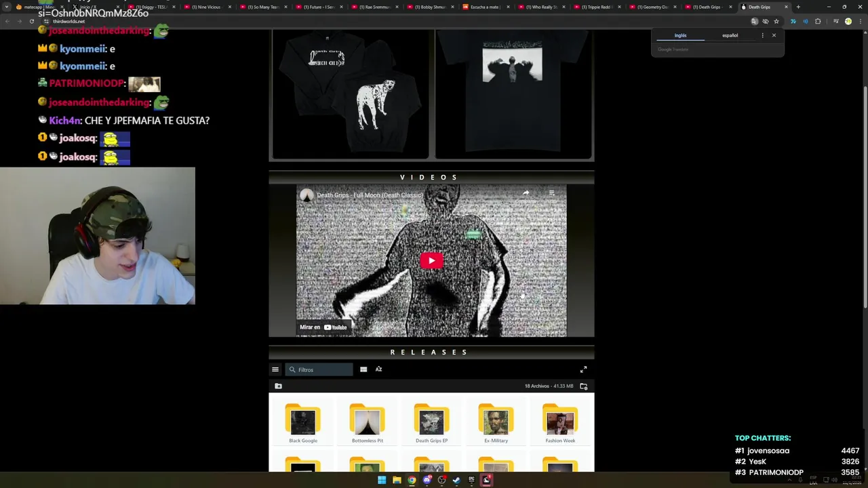868x488 pixels.
Task: Click chat username Kich4n
Action: [64, 121]
